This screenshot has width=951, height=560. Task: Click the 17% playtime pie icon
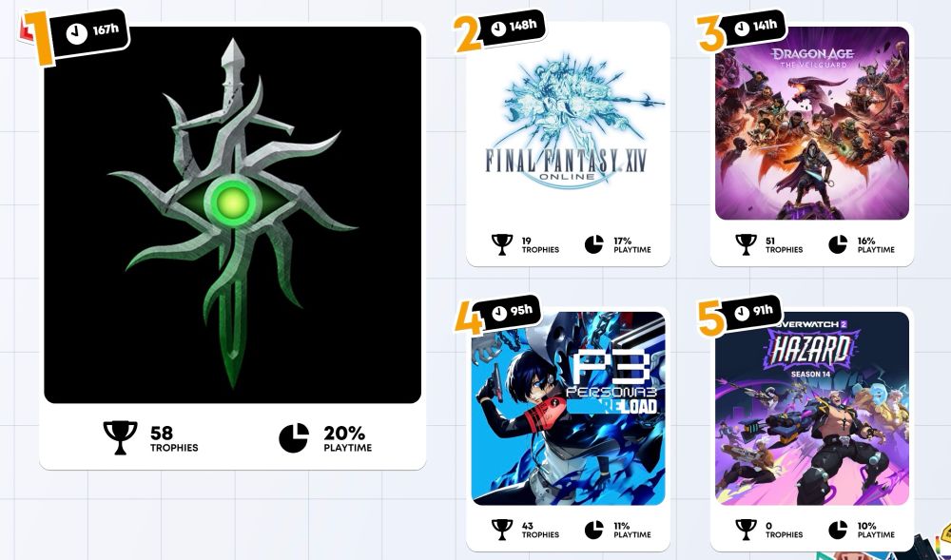pos(594,245)
